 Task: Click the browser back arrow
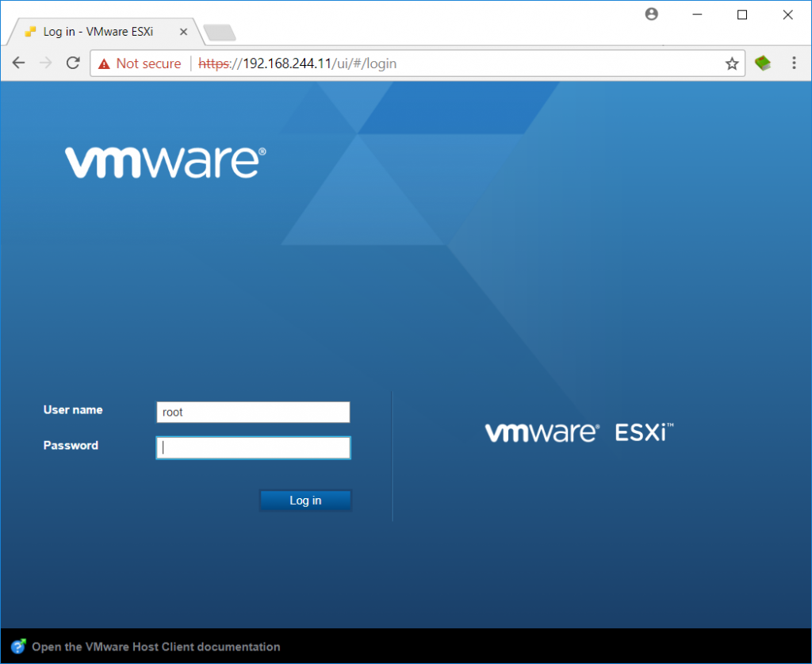[x=19, y=63]
